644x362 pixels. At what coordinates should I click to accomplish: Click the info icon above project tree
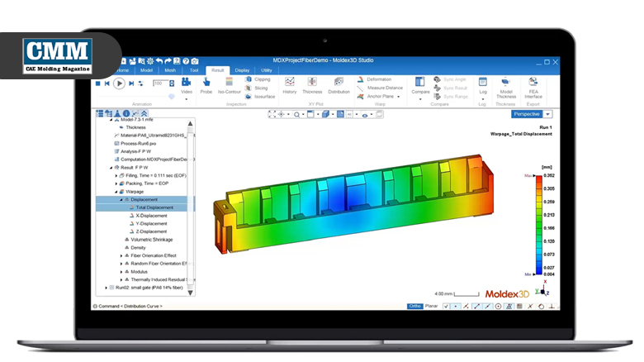tap(126, 113)
